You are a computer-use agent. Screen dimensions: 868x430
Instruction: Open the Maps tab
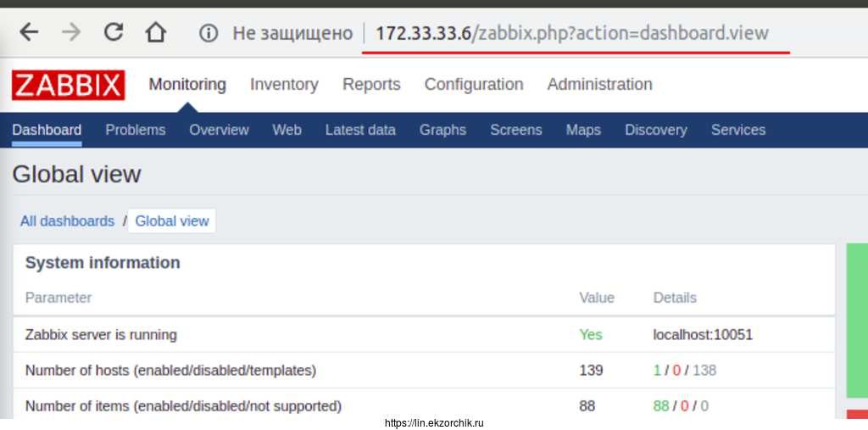pos(583,130)
